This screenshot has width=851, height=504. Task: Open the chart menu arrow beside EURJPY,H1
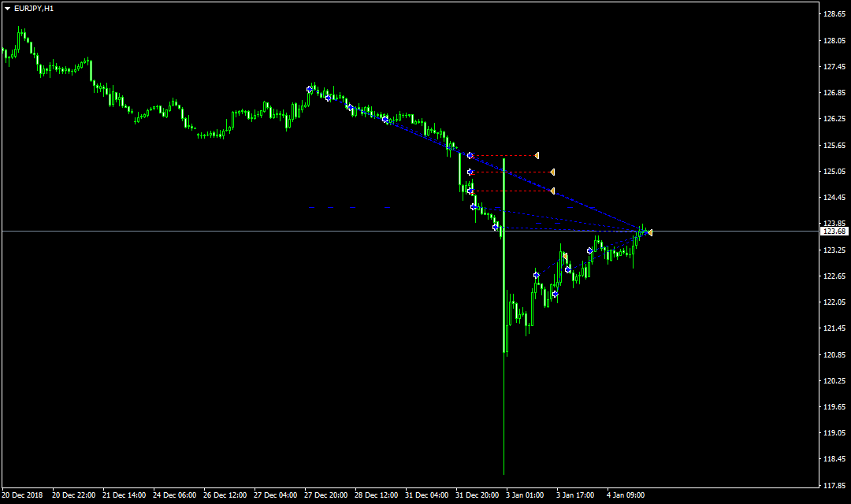[x=8, y=9]
